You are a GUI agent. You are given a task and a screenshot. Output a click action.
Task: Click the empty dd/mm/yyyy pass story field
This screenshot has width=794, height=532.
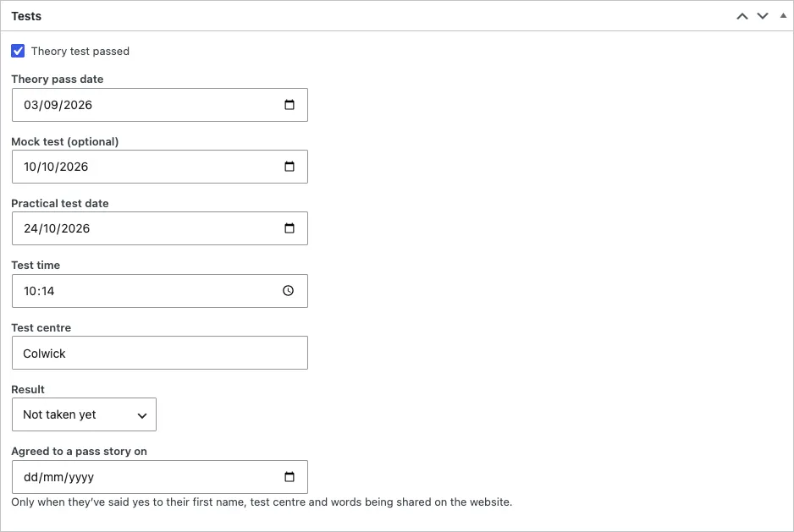pyautogui.click(x=160, y=477)
